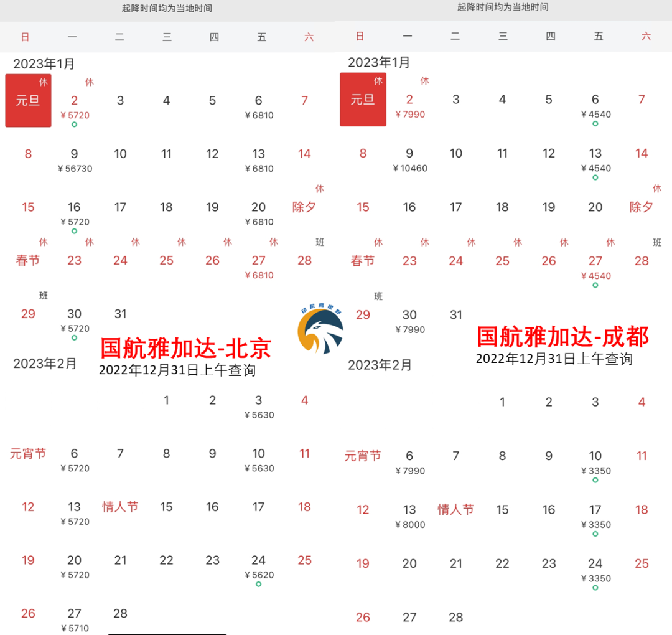
Task: Select January 31 in Beijing calendar
Action: pos(121,314)
